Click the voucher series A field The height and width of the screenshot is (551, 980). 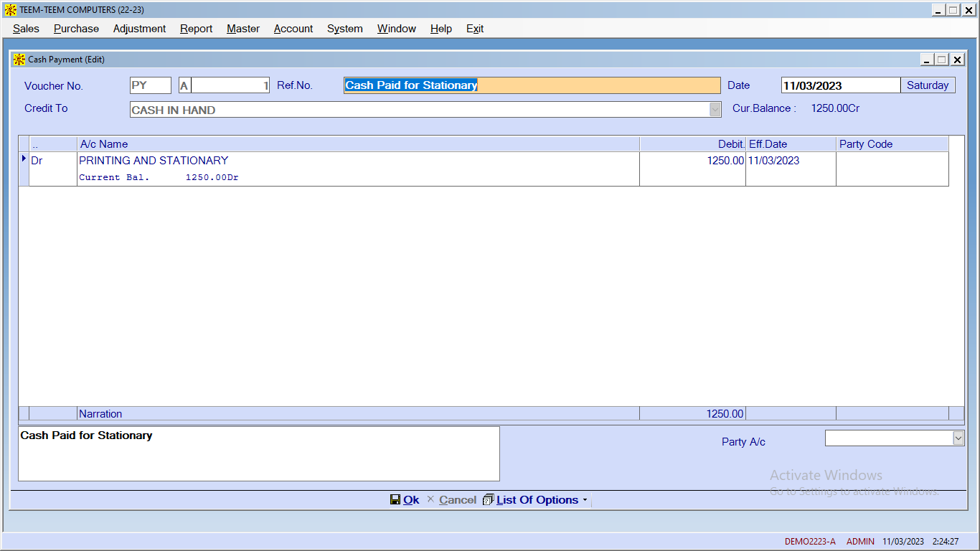184,85
